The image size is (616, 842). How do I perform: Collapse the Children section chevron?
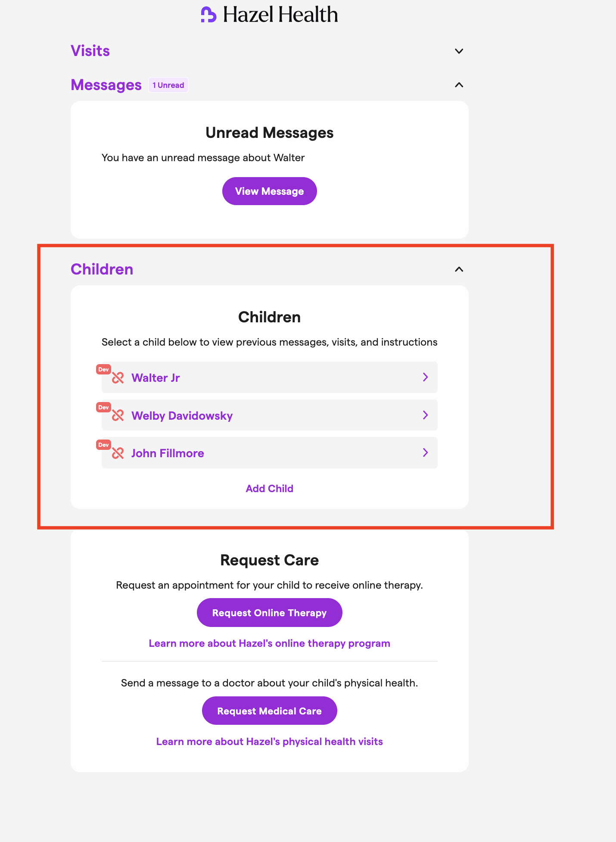(459, 269)
